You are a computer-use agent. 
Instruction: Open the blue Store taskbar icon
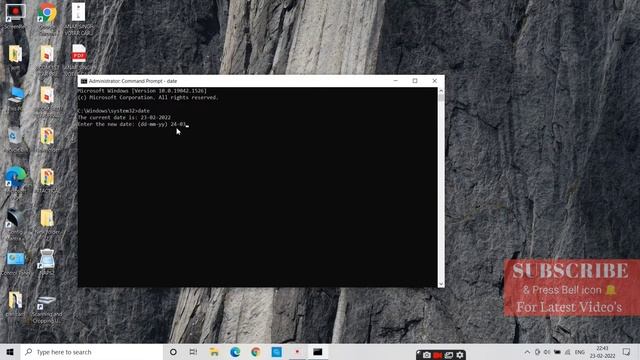pyautogui.click(x=276, y=352)
